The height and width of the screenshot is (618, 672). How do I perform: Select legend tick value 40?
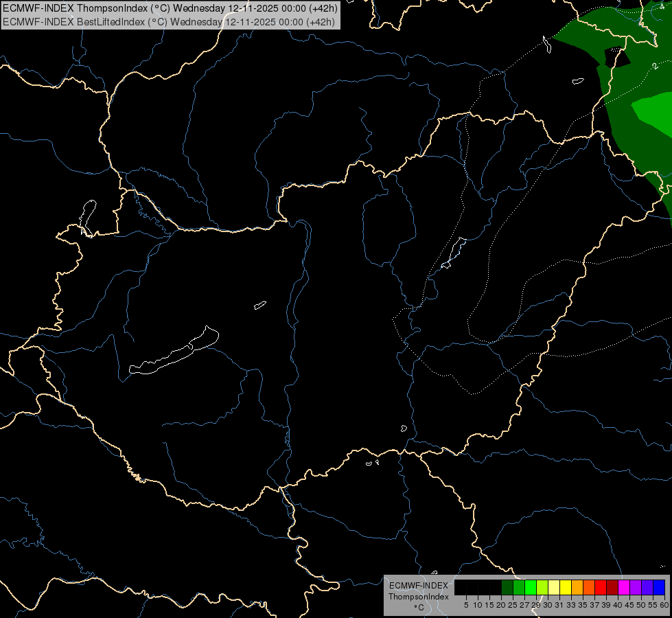(618, 605)
